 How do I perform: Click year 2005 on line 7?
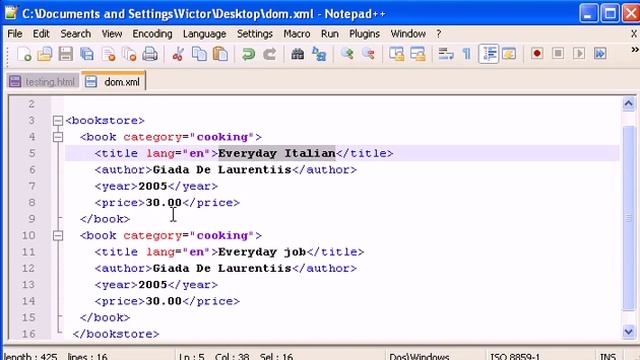[x=153, y=187]
